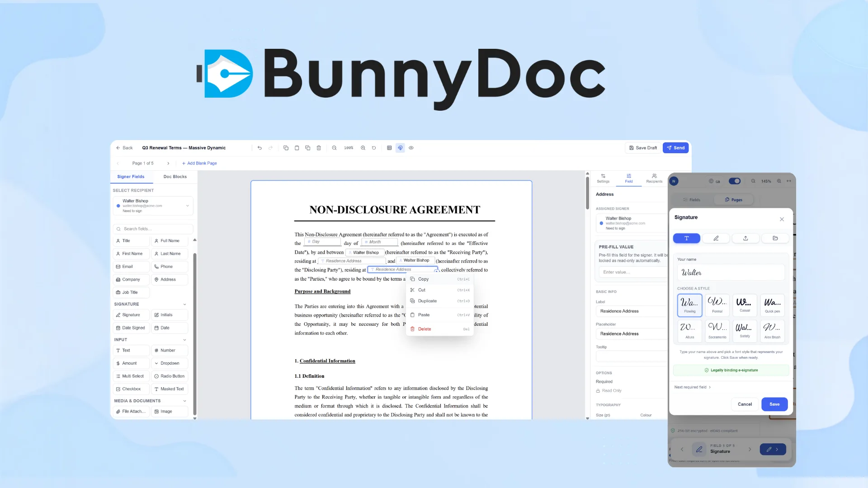Zoom in with the plus magnifier at 100%

363,148
